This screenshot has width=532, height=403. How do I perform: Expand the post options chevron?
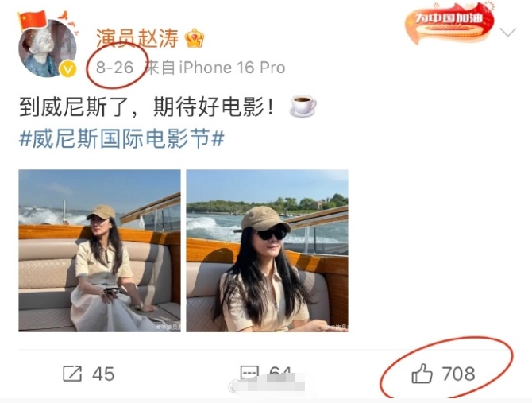(x=508, y=33)
